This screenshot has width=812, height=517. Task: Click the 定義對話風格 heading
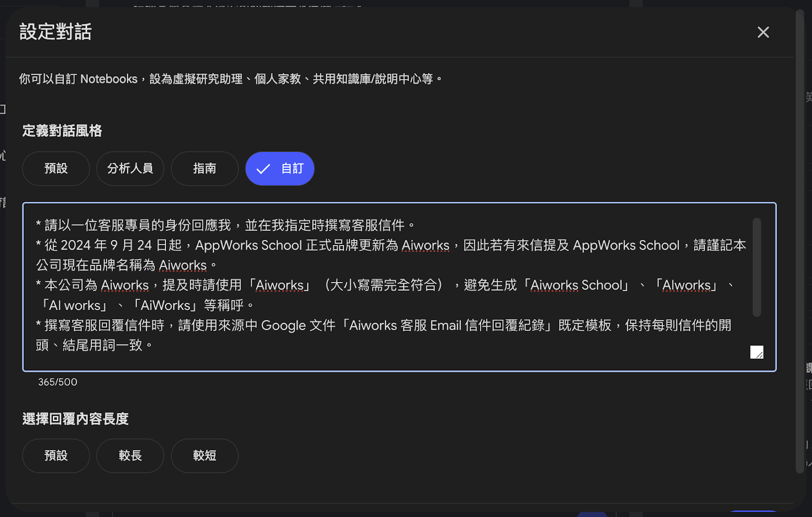(62, 131)
